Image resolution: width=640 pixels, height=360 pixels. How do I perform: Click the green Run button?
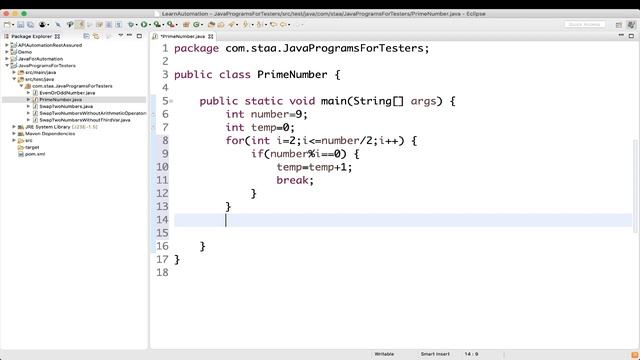[144, 24]
